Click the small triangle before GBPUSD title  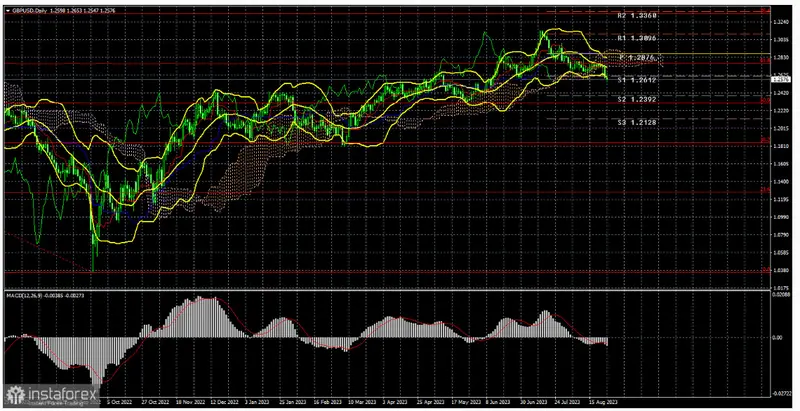[8, 9]
